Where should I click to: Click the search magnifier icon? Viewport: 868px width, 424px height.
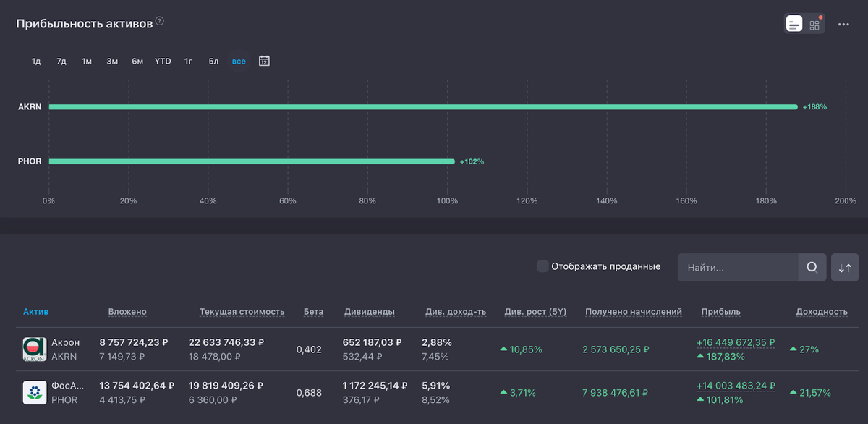tap(812, 267)
